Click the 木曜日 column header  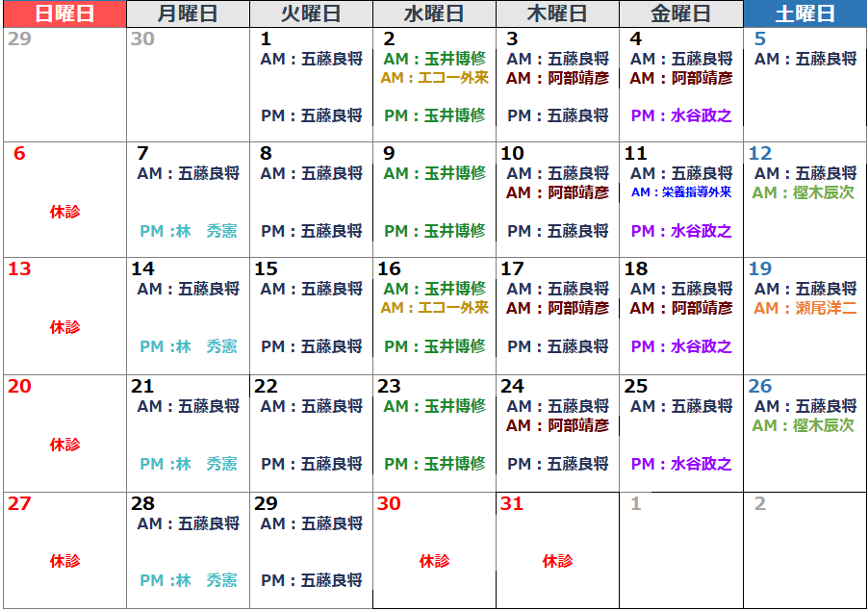(557, 13)
